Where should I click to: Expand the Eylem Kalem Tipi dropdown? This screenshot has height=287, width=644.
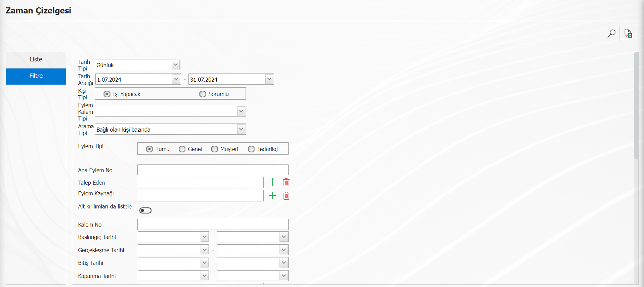[x=241, y=111]
